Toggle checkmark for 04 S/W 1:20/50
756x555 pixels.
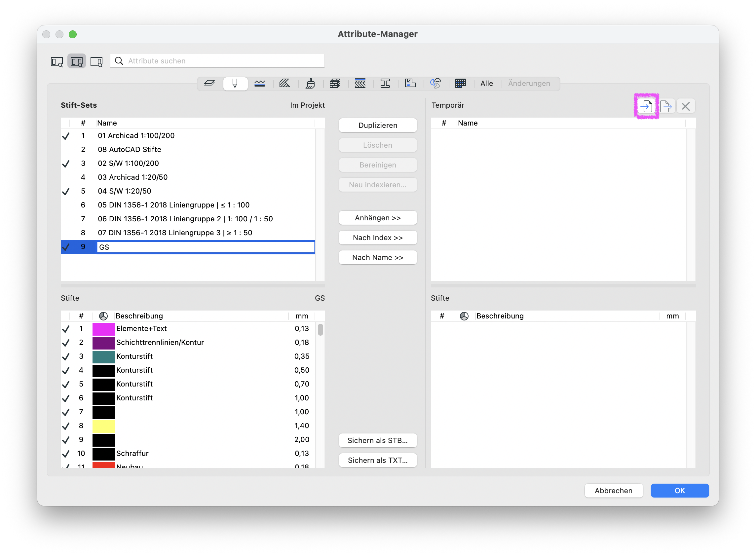click(66, 192)
